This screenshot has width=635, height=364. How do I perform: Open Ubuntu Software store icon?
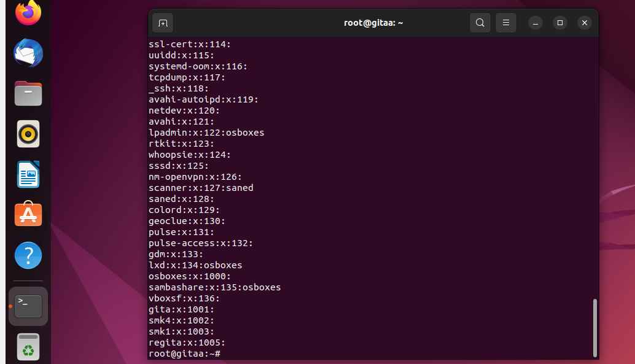click(x=28, y=214)
